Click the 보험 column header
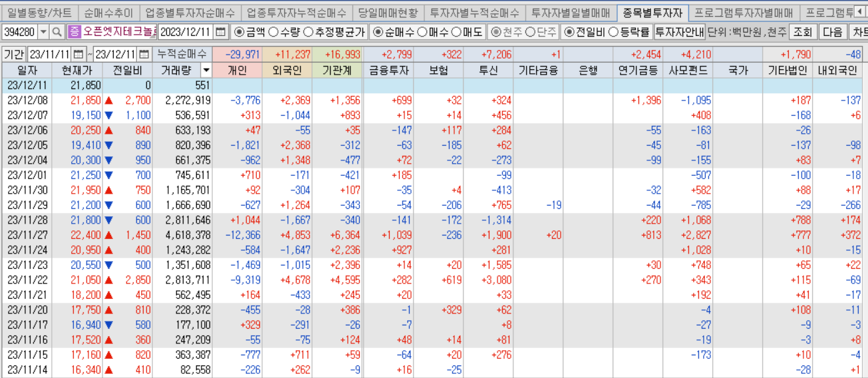868x378 pixels. coord(438,70)
